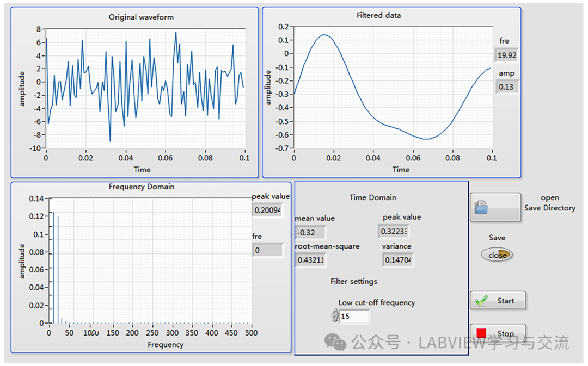Click the Time axis label under Filtered data

tap(401, 170)
